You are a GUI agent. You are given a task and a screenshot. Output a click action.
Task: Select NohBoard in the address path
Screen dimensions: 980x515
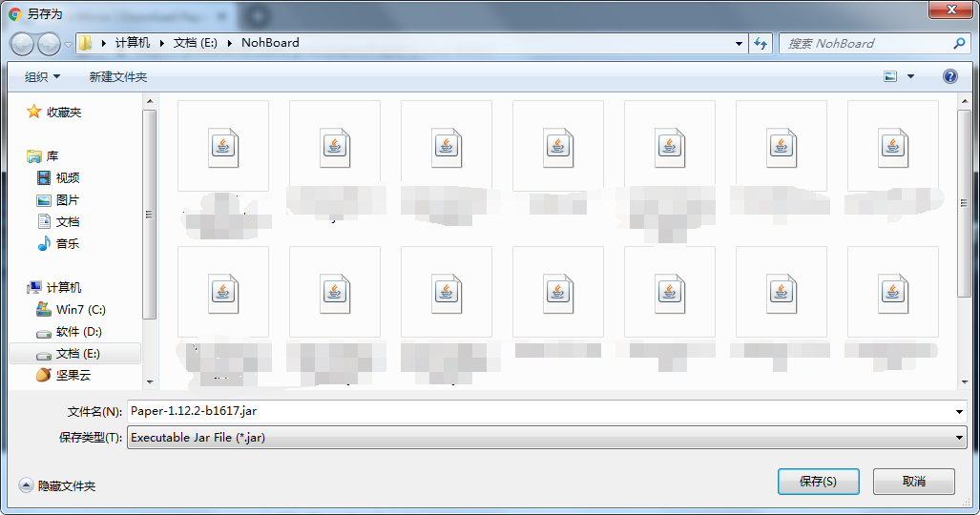pos(270,43)
